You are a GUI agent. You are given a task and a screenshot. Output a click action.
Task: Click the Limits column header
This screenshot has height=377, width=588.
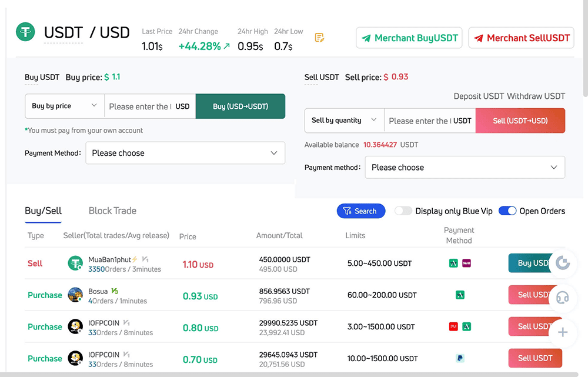point(355,236)
